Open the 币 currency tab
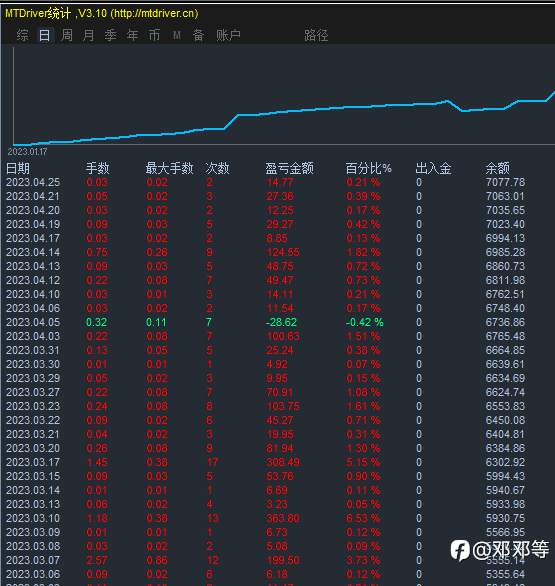This screenshot has width=555, height=586. tap(154, 36)
